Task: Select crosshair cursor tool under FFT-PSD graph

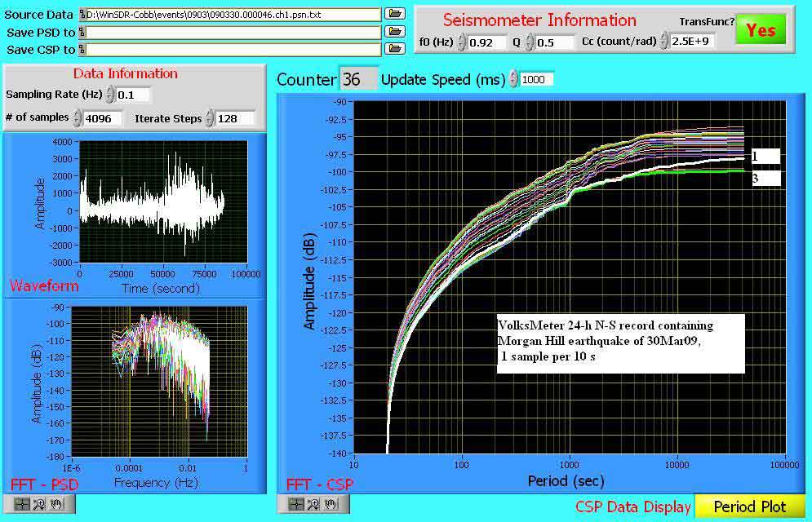Action: coord(22,504)
